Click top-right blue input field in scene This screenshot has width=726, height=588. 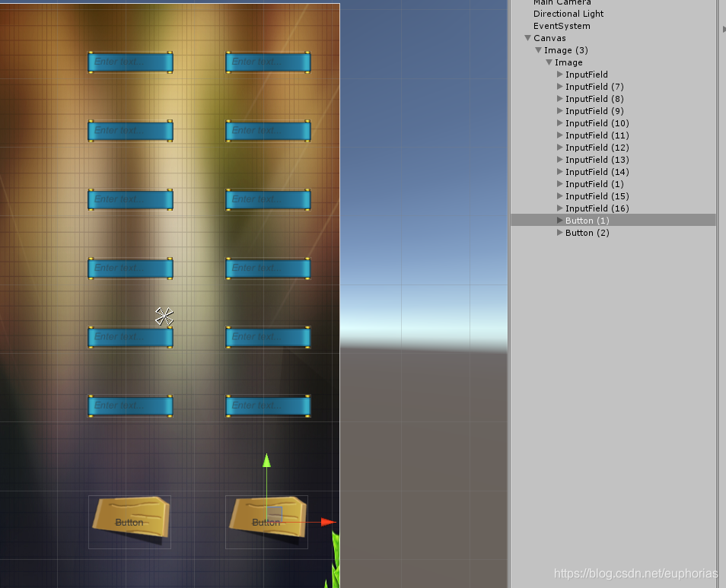[x=268, y=62]
